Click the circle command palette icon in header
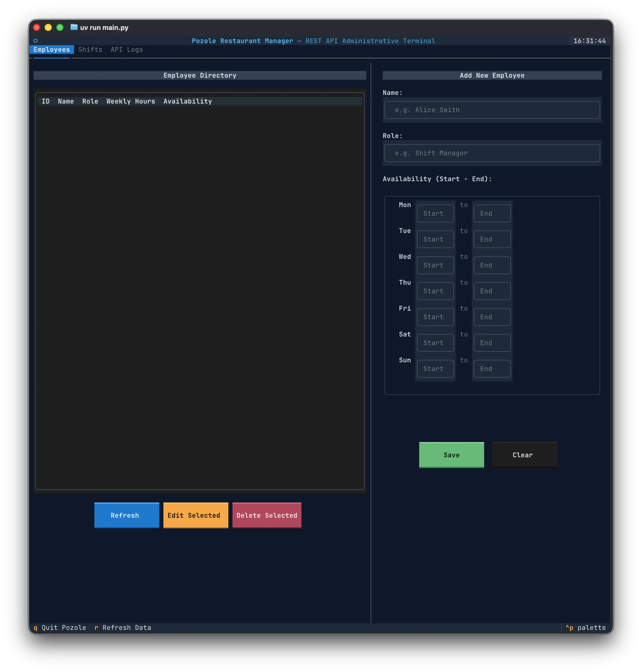The width and height of the screenshot is (642, 672). (36, 41)
